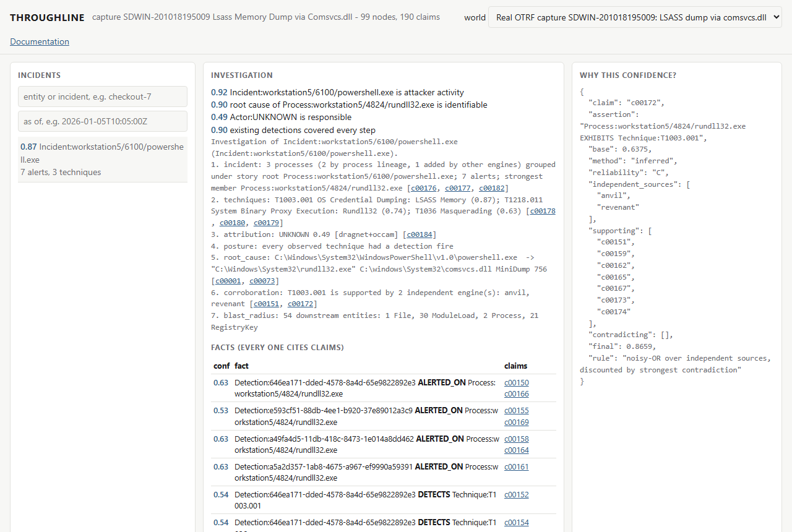Click "revenant" in the independent_sources list

tap(618, 207)
